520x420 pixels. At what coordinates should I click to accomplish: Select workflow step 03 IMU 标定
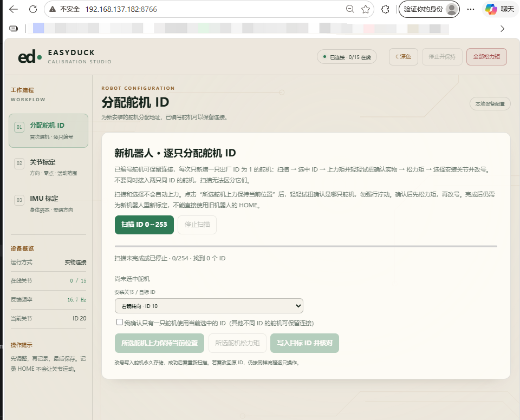[x=48, y=204]
